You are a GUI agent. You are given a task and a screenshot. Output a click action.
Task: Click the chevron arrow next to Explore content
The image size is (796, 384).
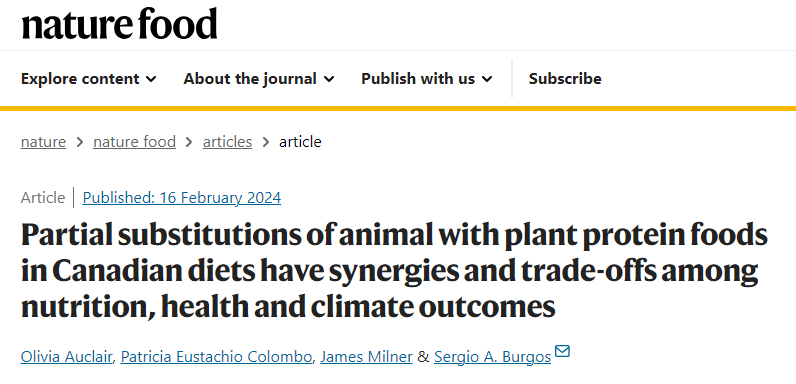(x=151, y=79)
